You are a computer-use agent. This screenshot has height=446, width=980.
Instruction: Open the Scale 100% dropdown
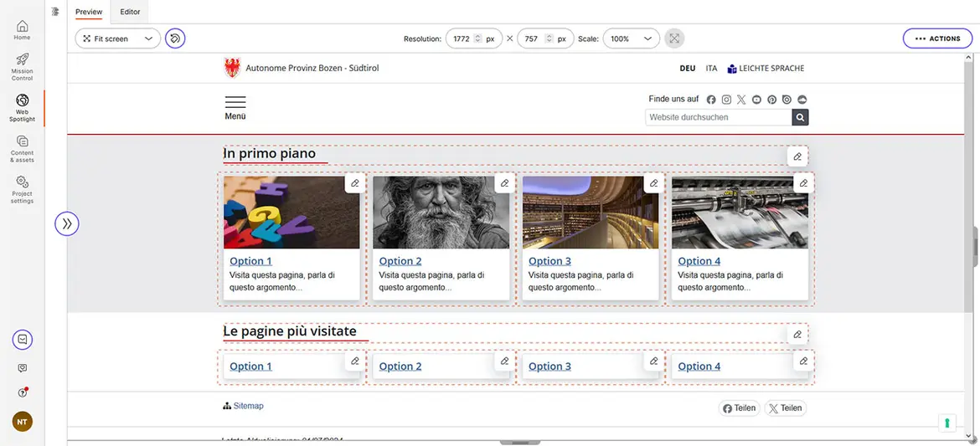pyautogui.click(x=630, y=38)
